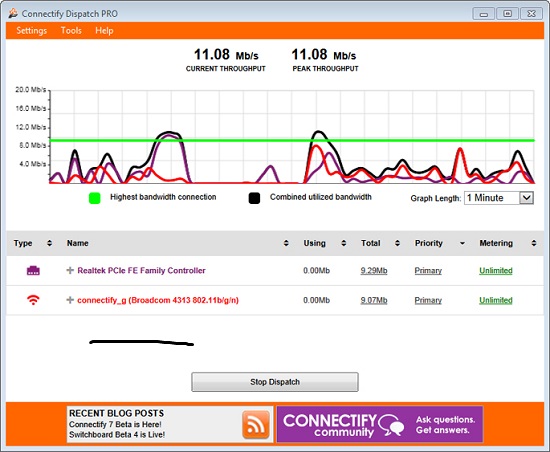Sort by the Using column arrows
The height and width of the screenshot is (452, 550).
tap(344, 243)
